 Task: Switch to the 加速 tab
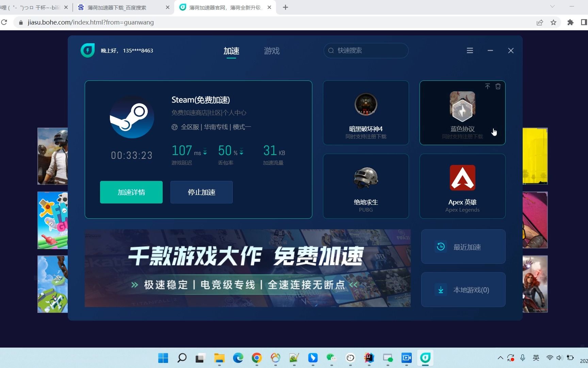(231, 51)
